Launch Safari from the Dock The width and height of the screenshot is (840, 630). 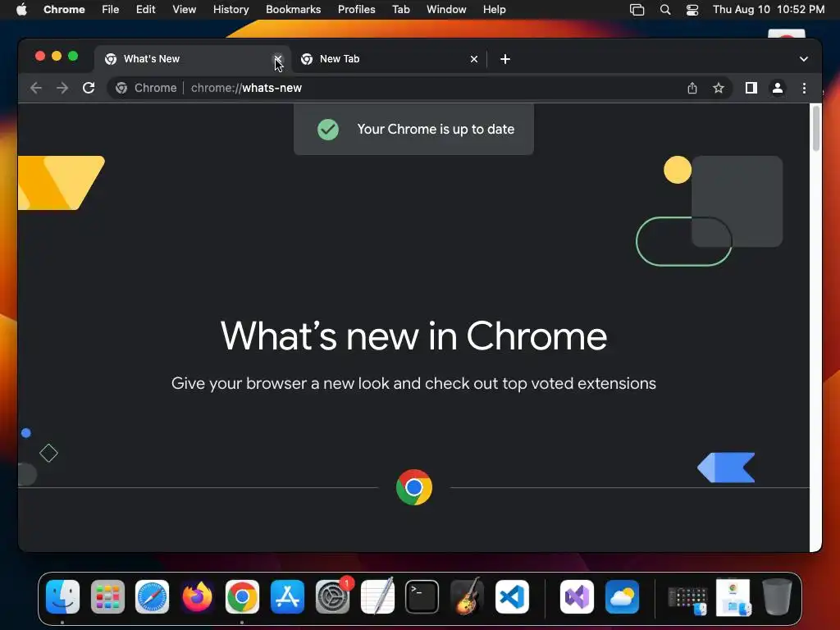click(x=152, y=597)
